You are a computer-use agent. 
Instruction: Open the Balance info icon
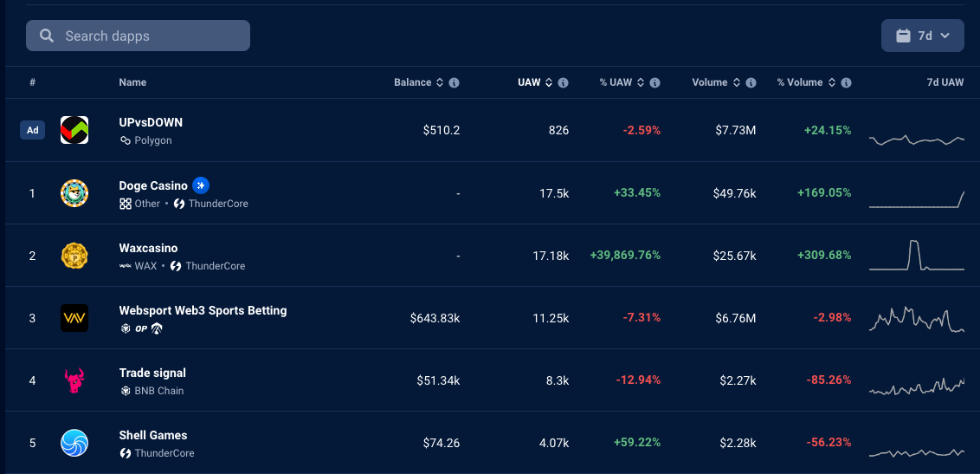455,82
